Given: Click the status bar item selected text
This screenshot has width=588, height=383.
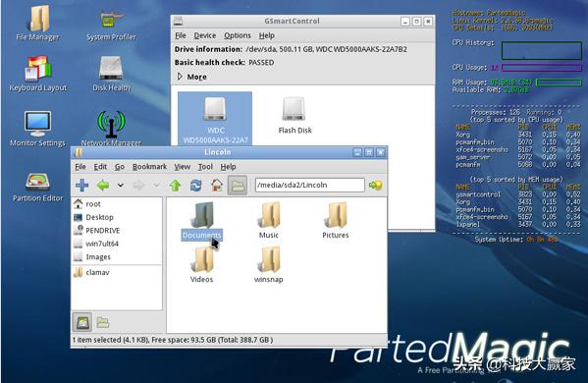Looking at the screenshot, I should [x=173, y=340].
